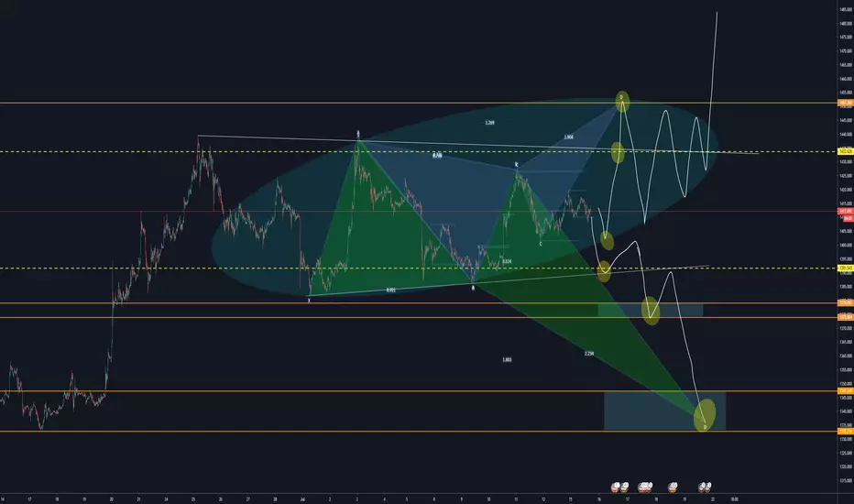Click the 'Jul' label on the time axis

pyautogui.click(x=301, y=499)
